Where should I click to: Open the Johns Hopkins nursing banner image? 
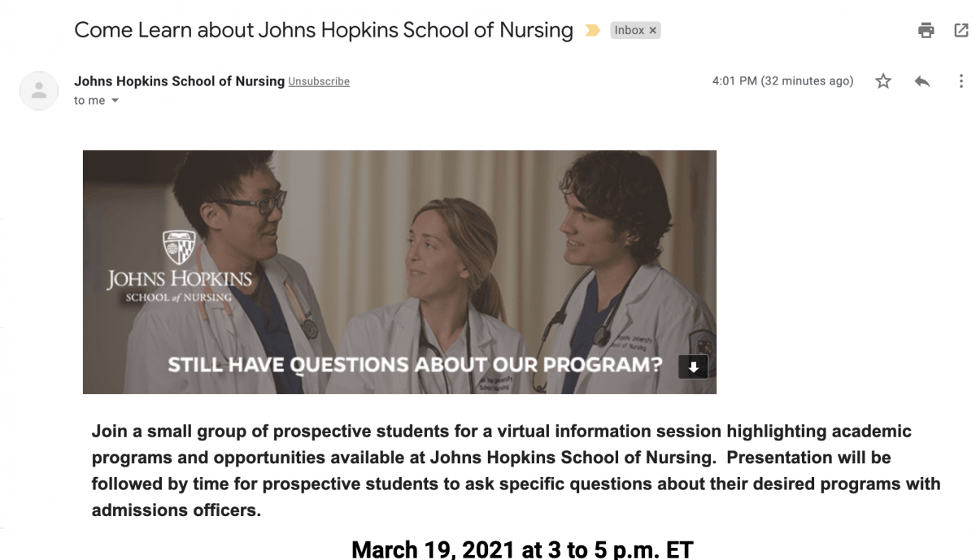coord(399,271)
